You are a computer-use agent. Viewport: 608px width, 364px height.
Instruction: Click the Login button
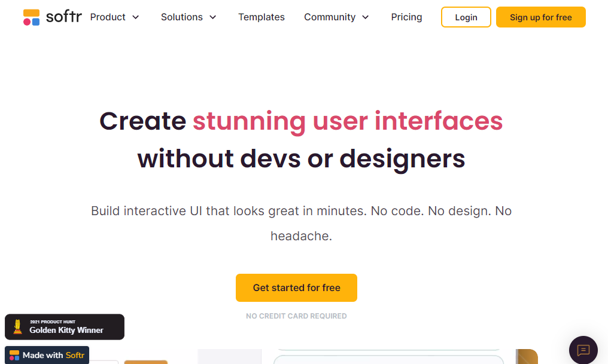466,17
